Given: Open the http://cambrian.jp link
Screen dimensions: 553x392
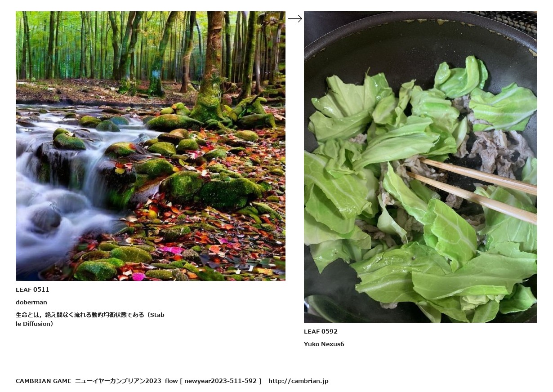Looking at the screenshot, I should [299, 381].
